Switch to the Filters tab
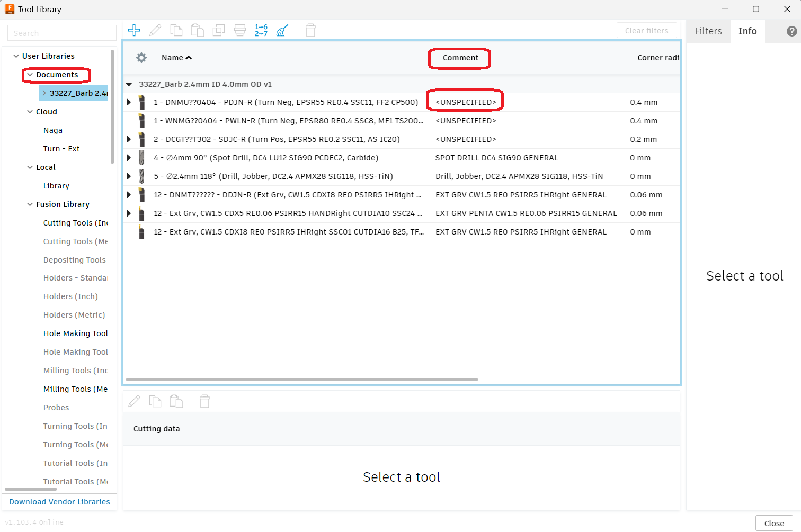The height and width of the screenshot is (532, 801). pos(708,31)
